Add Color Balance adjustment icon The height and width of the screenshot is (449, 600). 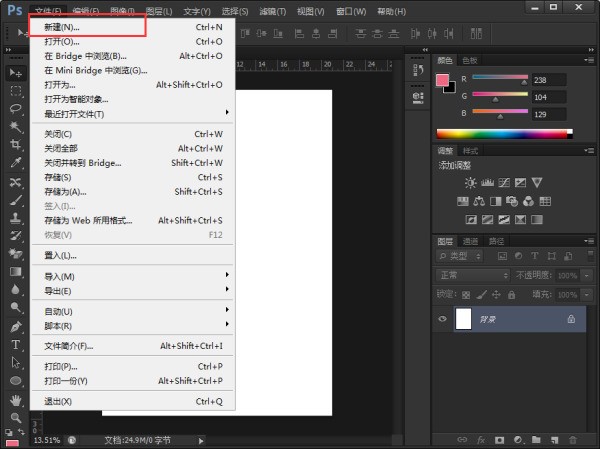(479, 201)
